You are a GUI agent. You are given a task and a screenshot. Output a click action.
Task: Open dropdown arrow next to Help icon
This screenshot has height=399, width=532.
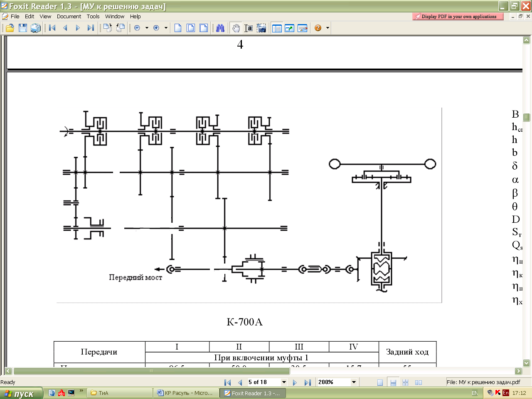pos(328,28)
